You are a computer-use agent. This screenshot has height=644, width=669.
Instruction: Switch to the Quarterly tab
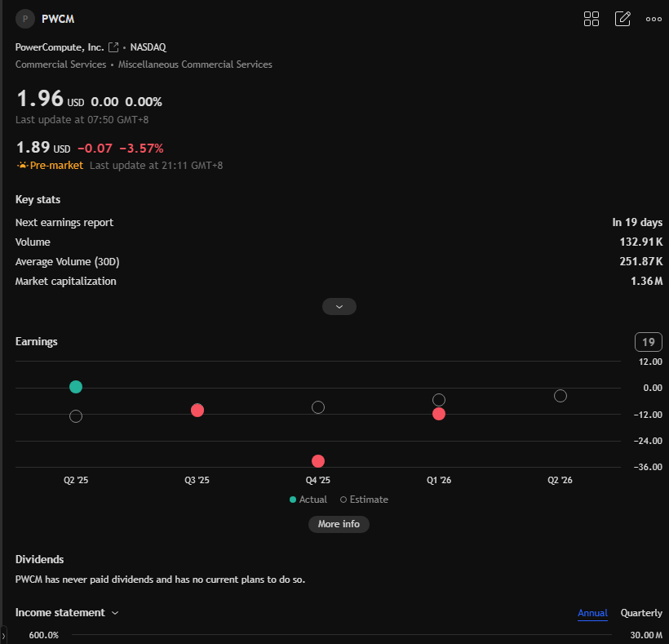click(641, 613)
